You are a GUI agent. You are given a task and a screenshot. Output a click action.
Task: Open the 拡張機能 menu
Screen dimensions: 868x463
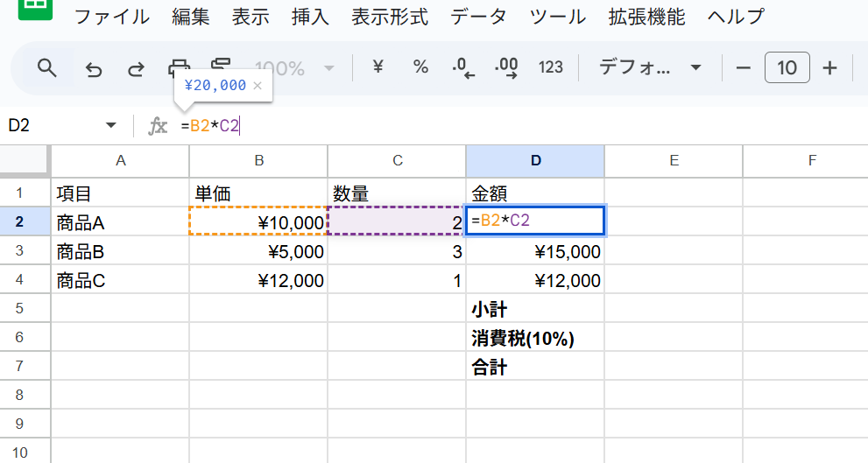tap(646, 17)
